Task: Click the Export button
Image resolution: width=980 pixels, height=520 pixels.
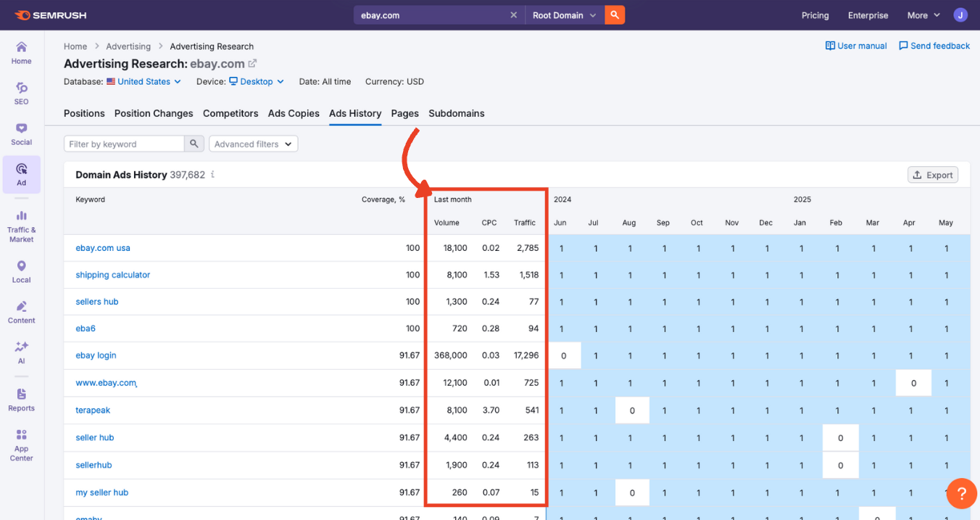Action: coord(933,175)
